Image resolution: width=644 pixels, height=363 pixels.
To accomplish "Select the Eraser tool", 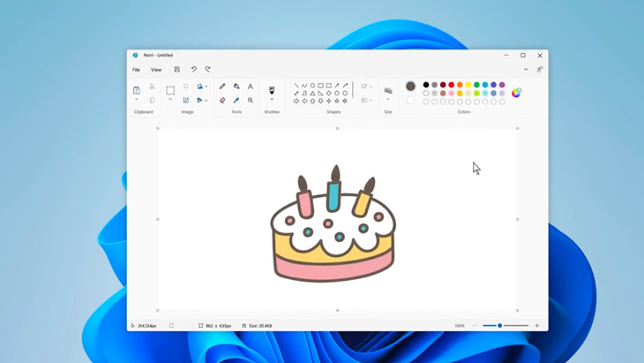I will (x=222, y=101).
